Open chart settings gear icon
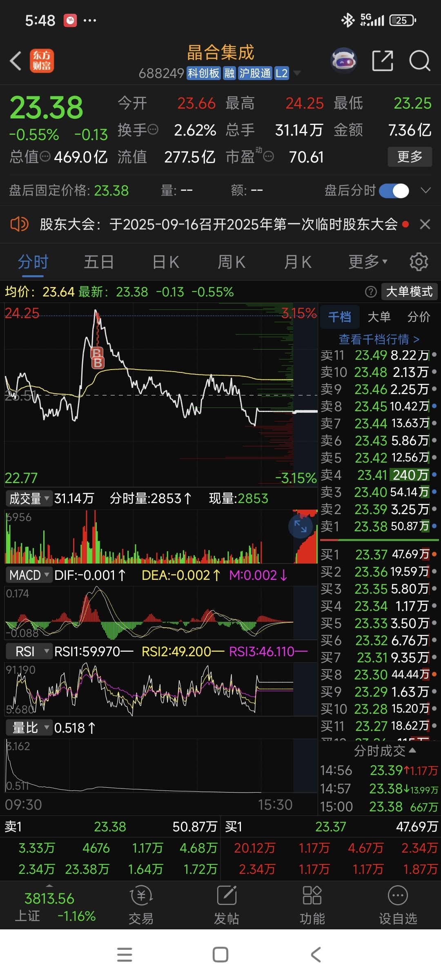 click(419, 262)
